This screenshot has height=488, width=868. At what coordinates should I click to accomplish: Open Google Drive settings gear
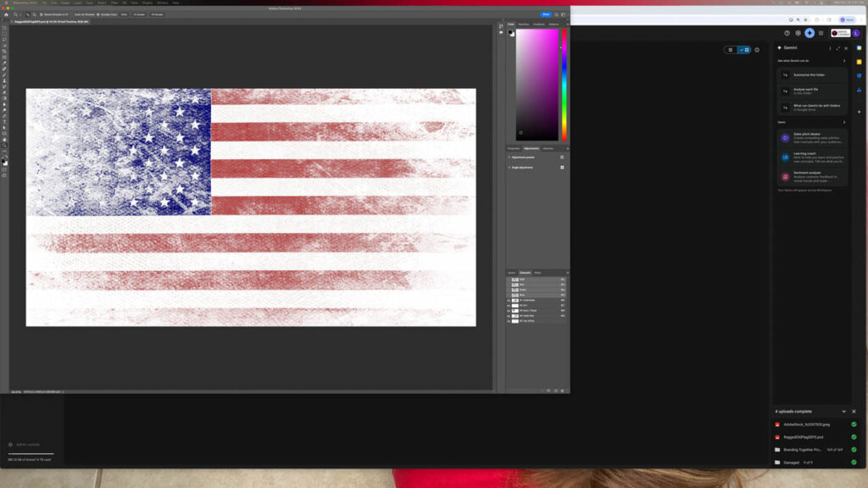(x=798, y=33)
